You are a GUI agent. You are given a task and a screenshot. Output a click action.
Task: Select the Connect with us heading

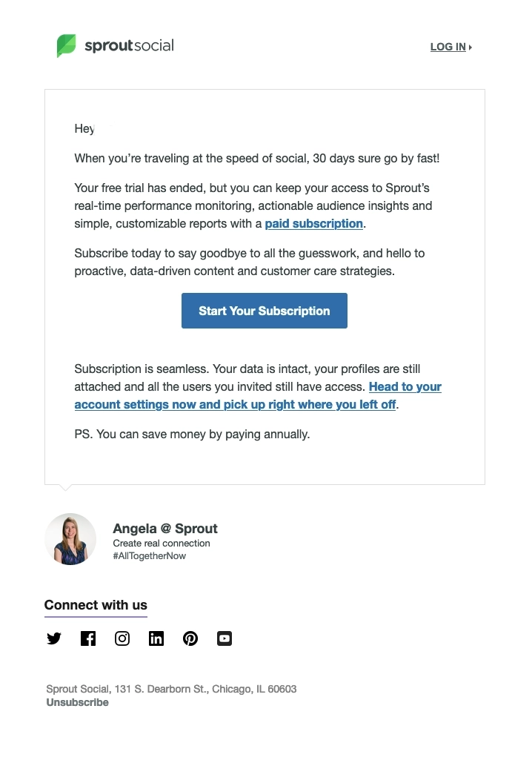[96, 605]
